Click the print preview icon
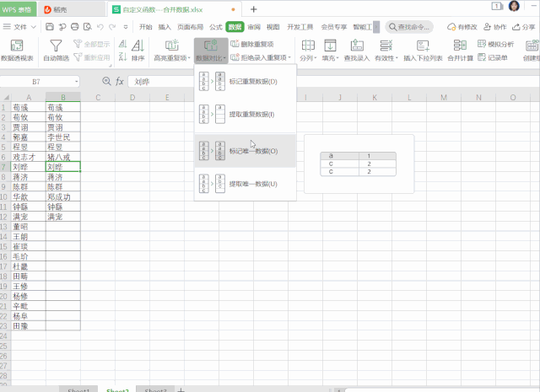 point(88,27)
